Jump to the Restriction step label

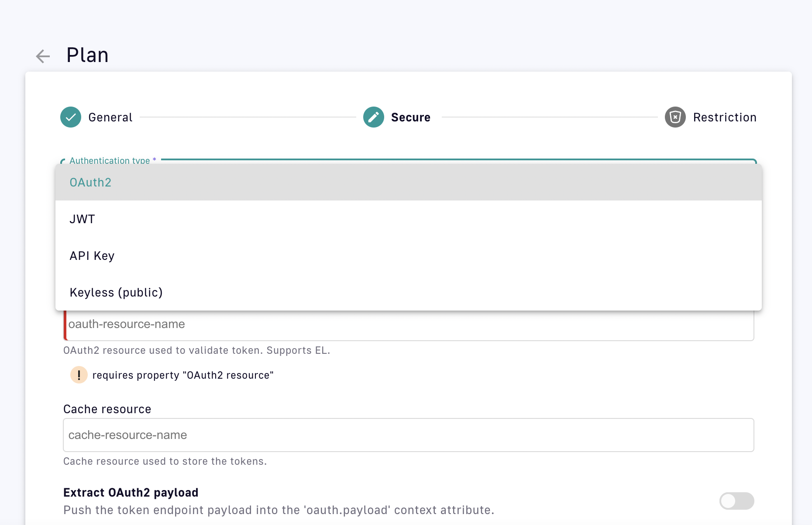tap(724, 117)
